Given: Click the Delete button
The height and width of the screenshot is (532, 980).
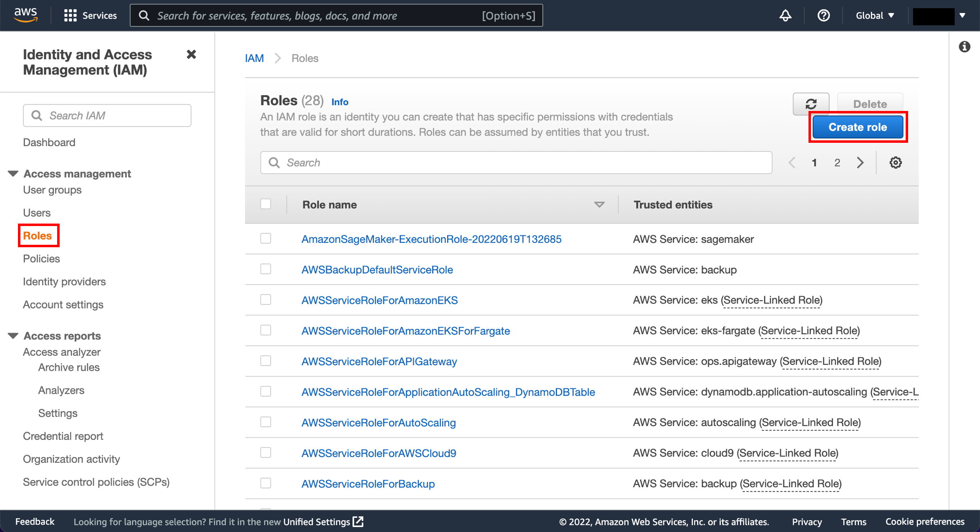Looking at the screenshot, I should (870, 104).
